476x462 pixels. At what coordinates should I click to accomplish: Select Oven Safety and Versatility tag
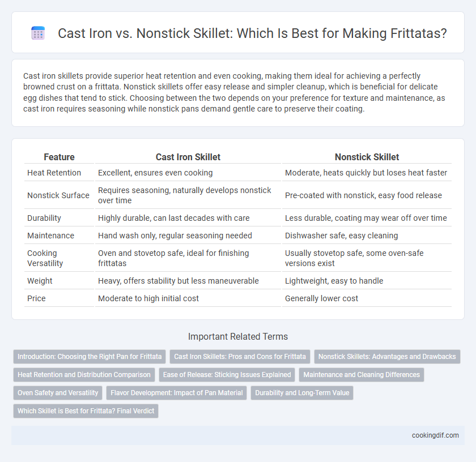pyautogui.click(x=58, y=393)
